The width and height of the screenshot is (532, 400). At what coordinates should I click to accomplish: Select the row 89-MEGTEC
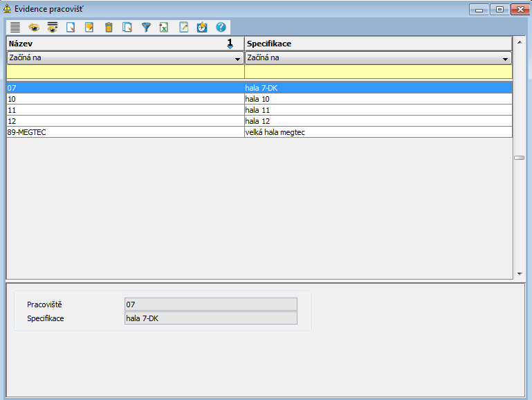click(125, 132)
